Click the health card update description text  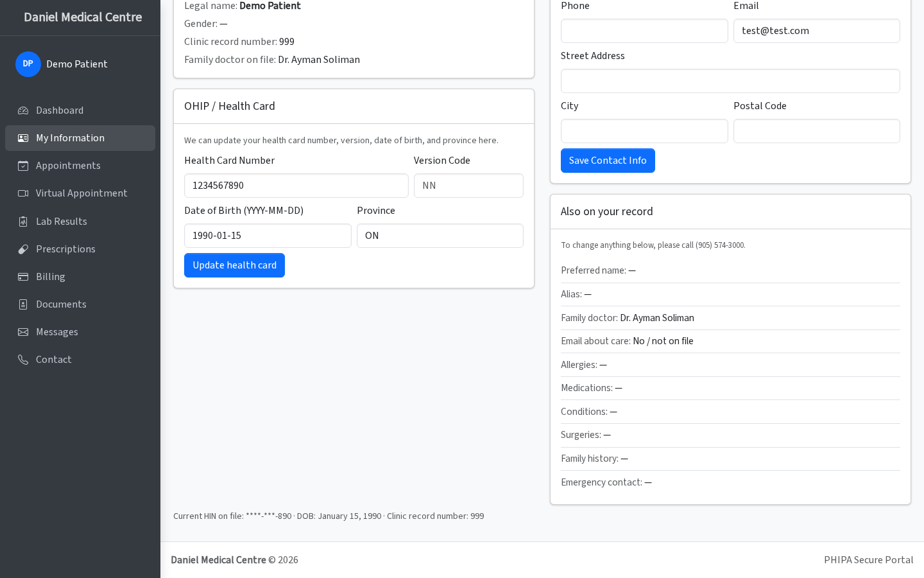(341, 141)
